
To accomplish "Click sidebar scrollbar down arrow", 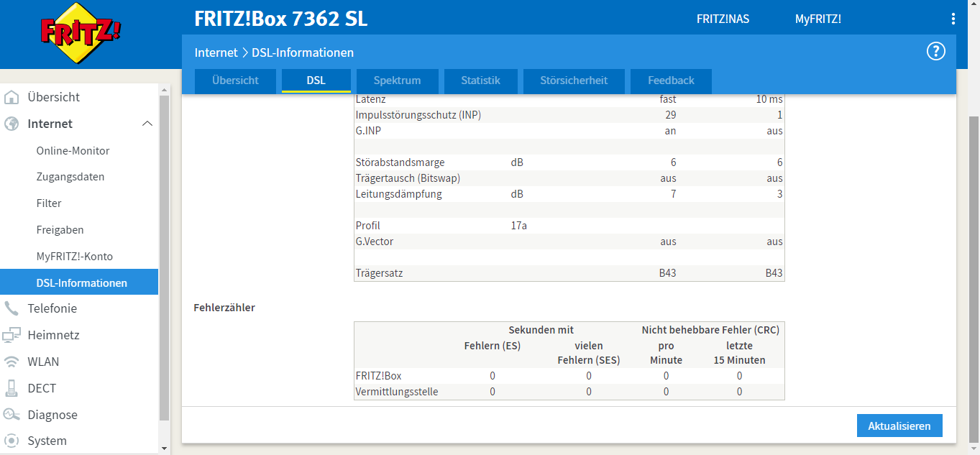I will [x=164, y=448].
